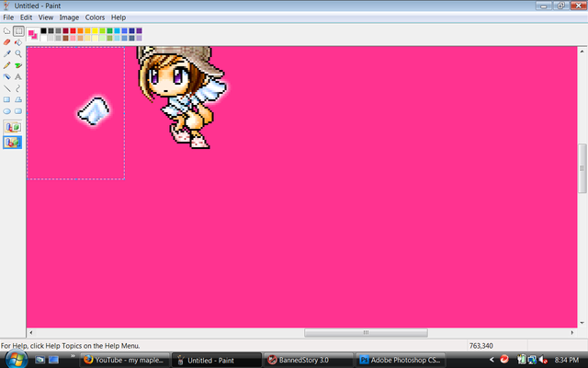The image size is (588, 368).
Task: Switch to the YouTube Firefox taskbar button
Action: tap(124, 360)
